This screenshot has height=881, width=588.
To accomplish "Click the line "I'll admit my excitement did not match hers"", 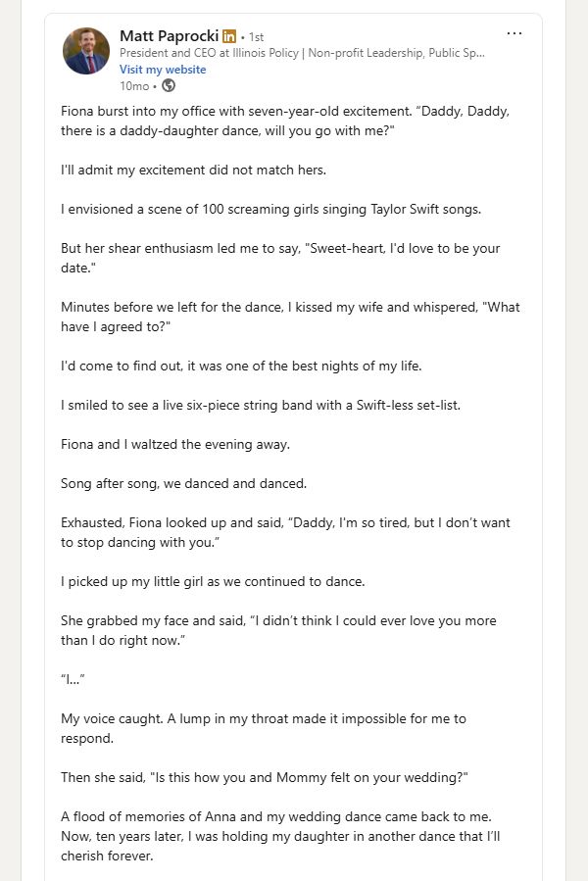I will tap(193, 170).
